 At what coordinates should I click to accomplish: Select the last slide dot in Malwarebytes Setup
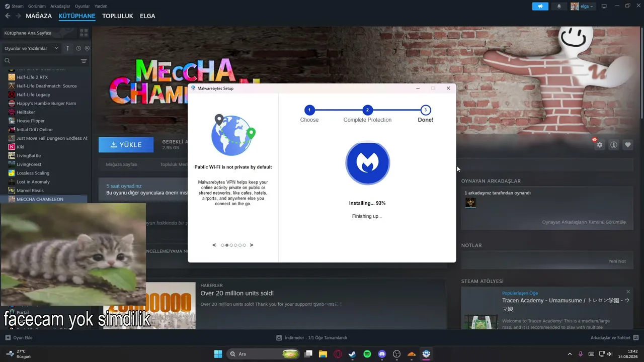[x=245, y=245]
